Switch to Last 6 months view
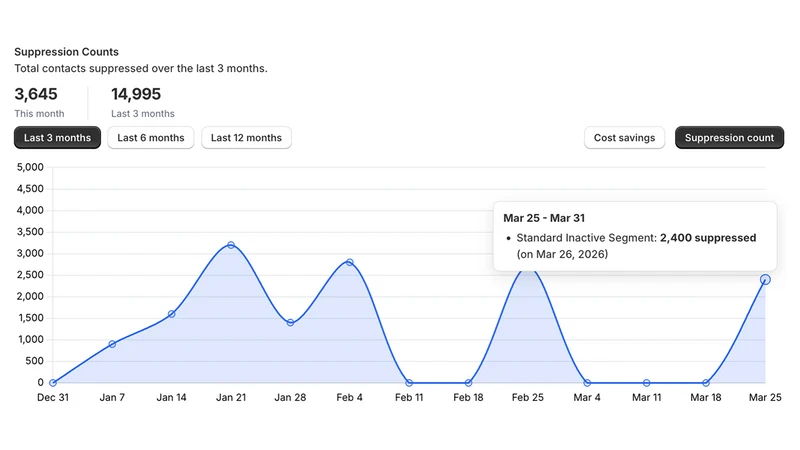This screenshot has height=450, width=800. tap(151, 138)
